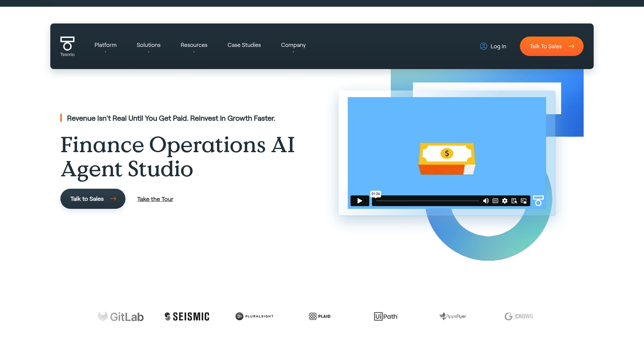
Task: Toggle closed captions on the video
Action: [x=495, y=201]
